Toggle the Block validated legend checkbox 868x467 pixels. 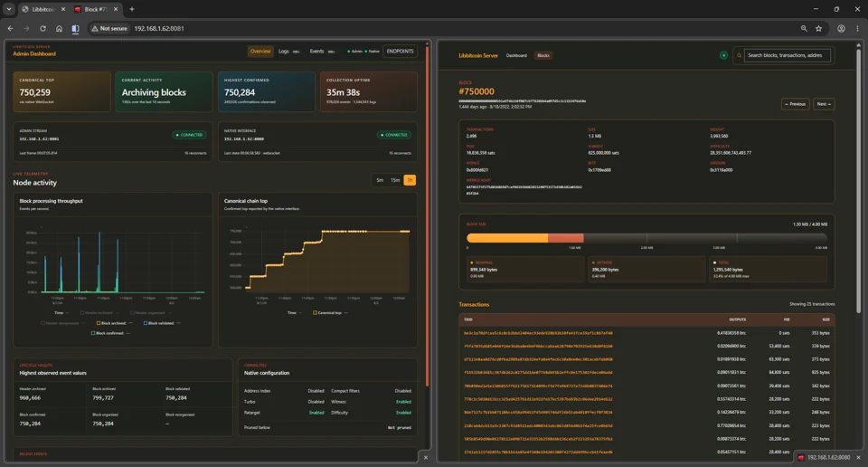pos(146,323)
